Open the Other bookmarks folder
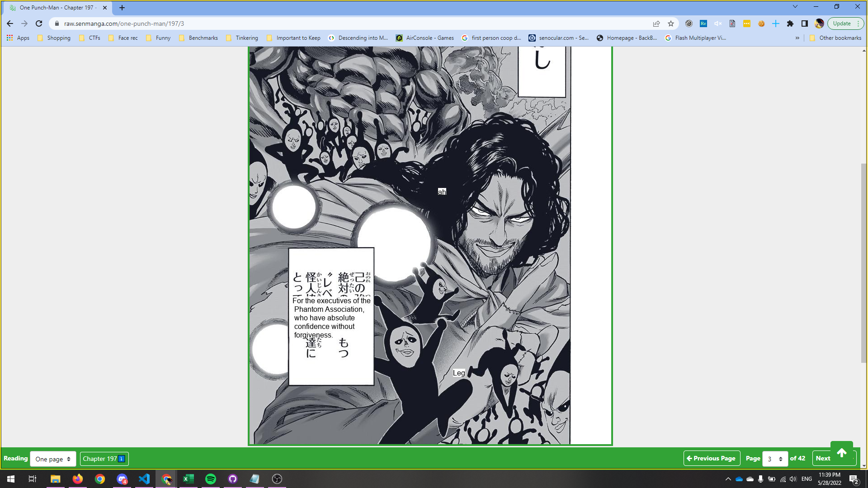This screenshot has height=488, width=868. pyautogui.click(x=835, y=38)
